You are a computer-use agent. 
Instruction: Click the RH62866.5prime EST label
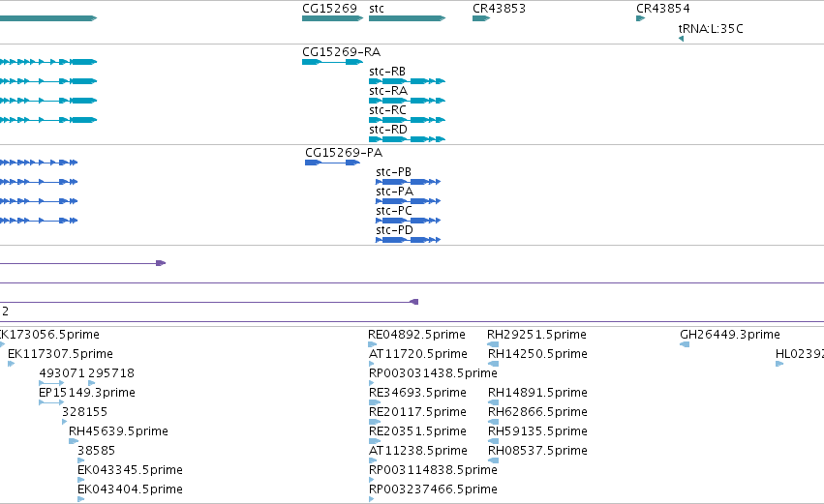tap(537, 412)
